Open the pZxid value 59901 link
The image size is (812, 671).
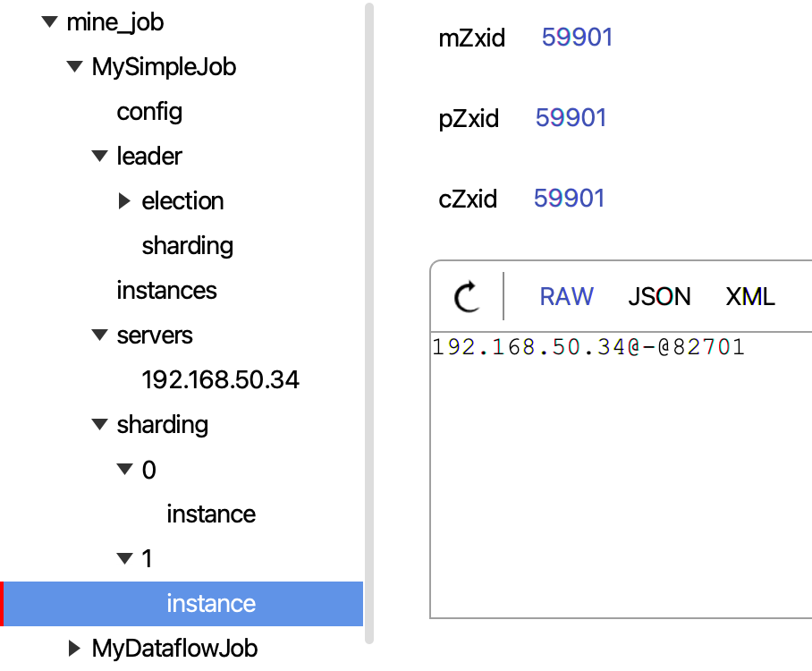click(571, 118)
